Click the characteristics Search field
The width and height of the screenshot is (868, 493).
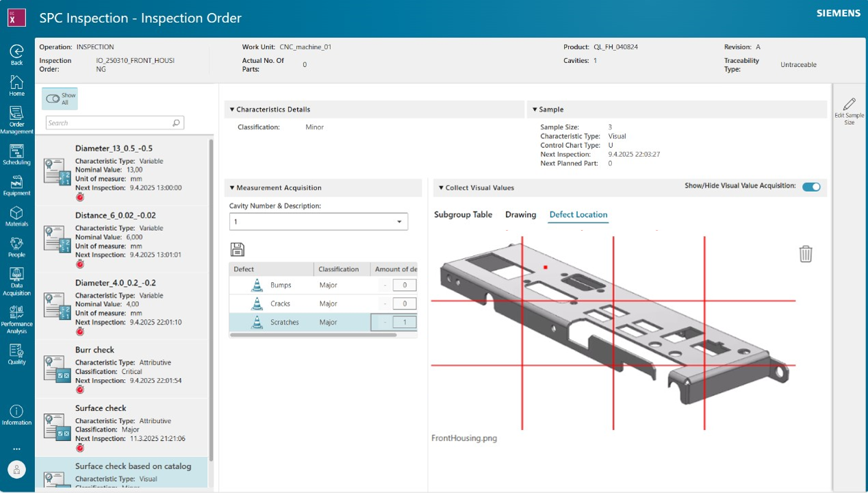coord(110,123)
